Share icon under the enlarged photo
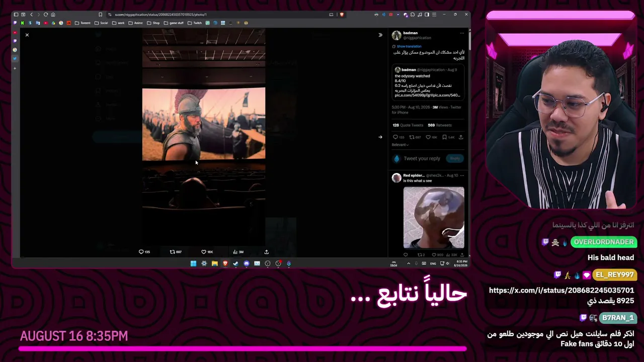Image resolution: width=644 pixels, height=362 pixels. (267, 252)
